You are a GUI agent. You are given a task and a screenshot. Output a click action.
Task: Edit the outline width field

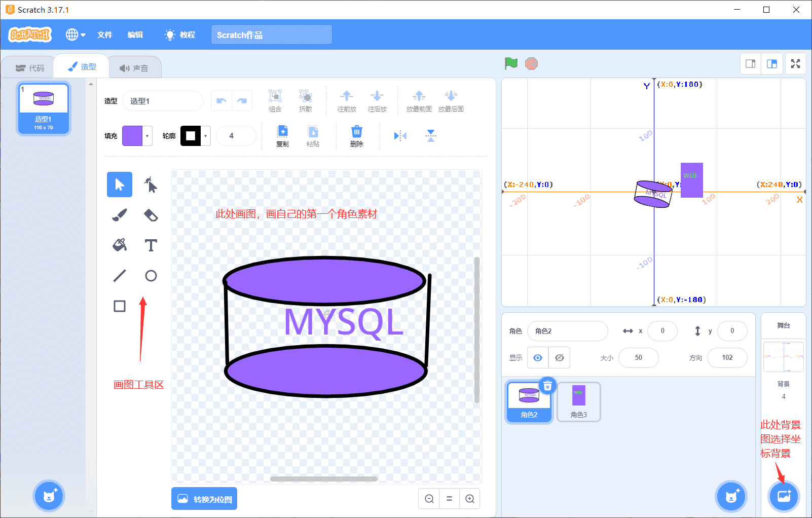click(236, 136)
